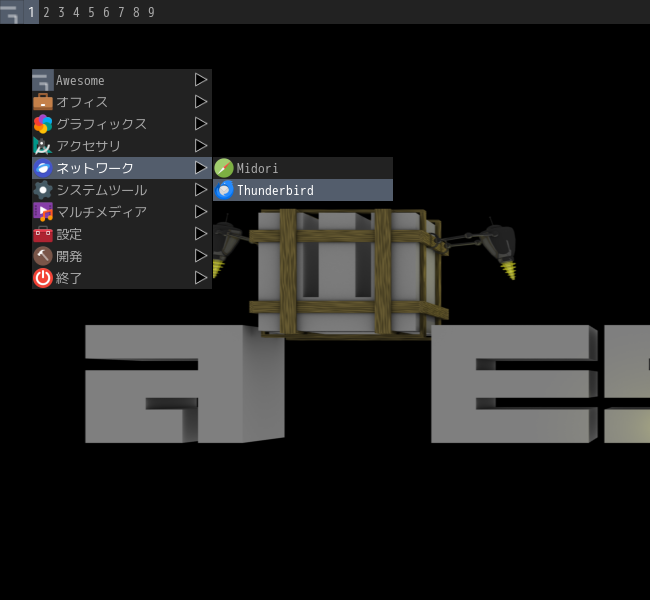The image size is (650, 600).
Task: Switch to workspace tag 5
Action: click(91, 12)
